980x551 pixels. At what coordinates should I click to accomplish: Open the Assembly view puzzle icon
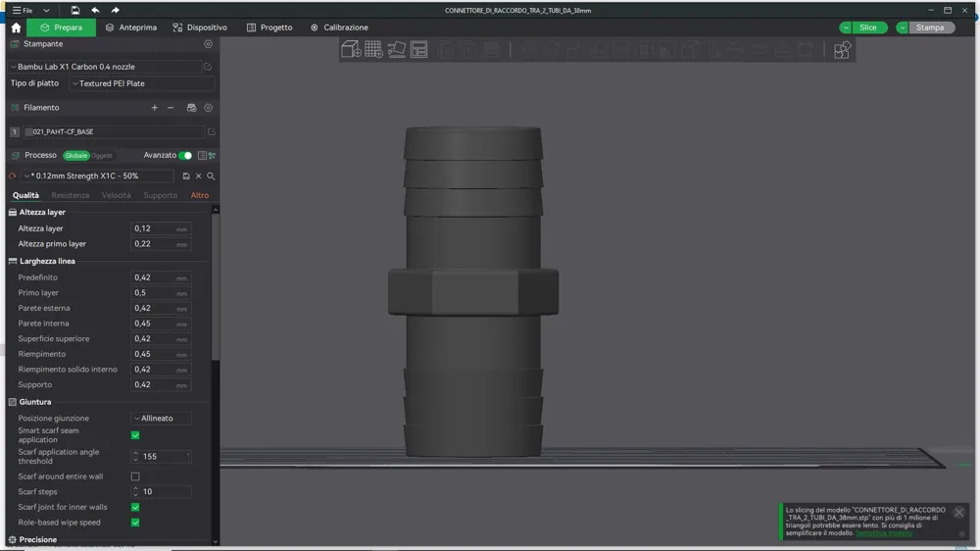pyautogui.click(x=842, y=49)
